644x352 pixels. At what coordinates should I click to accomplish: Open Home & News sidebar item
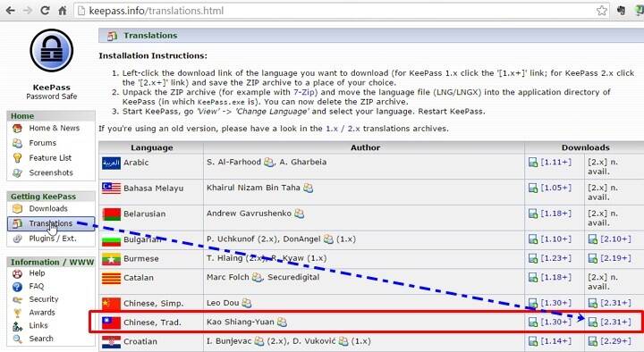click(54, 128)
